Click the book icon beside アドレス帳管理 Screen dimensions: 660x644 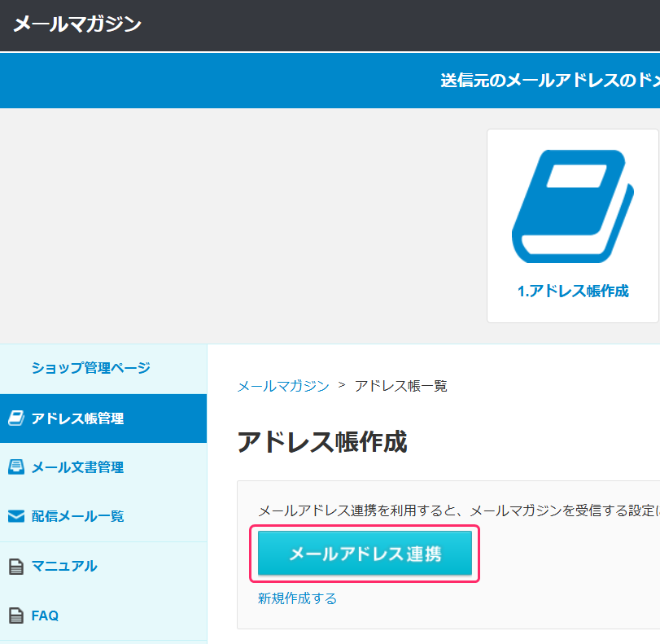tap(15, 418)
